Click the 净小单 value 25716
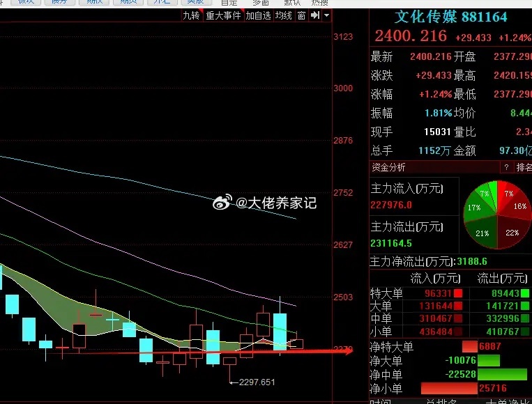The height and width of the screenshot is (404, 532). coord(493,388)
